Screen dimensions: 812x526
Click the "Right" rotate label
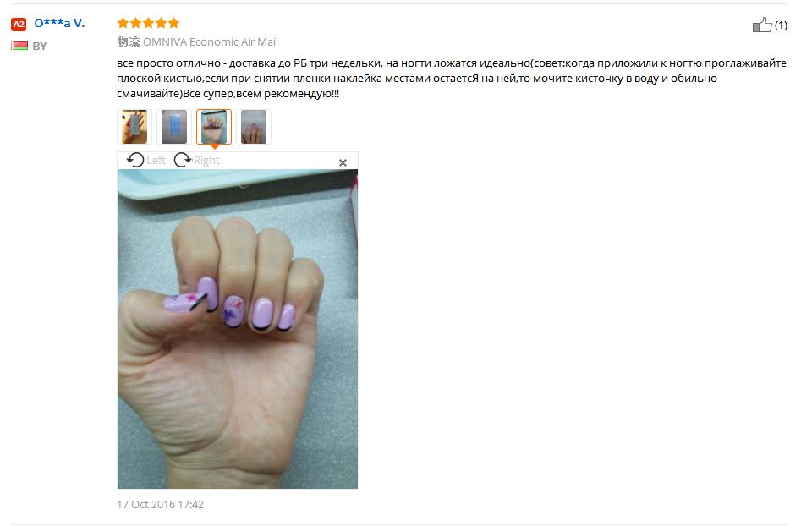tap(206, 161)
